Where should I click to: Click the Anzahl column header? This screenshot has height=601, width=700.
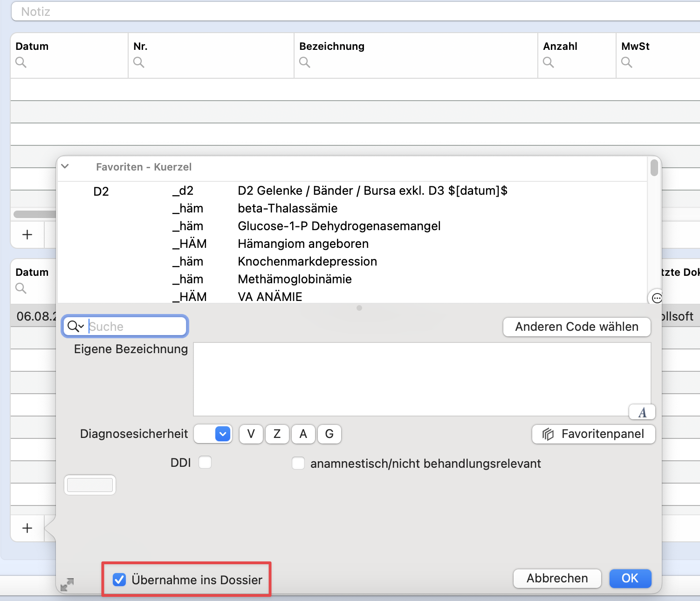pyautogui.click(x=560, y=46)
